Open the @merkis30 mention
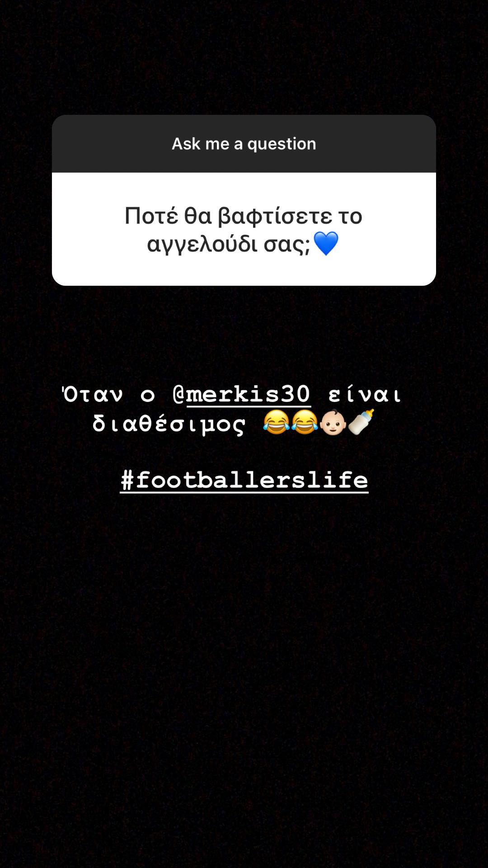This screenshot has height=868, width=488. [x=242, y=394]
